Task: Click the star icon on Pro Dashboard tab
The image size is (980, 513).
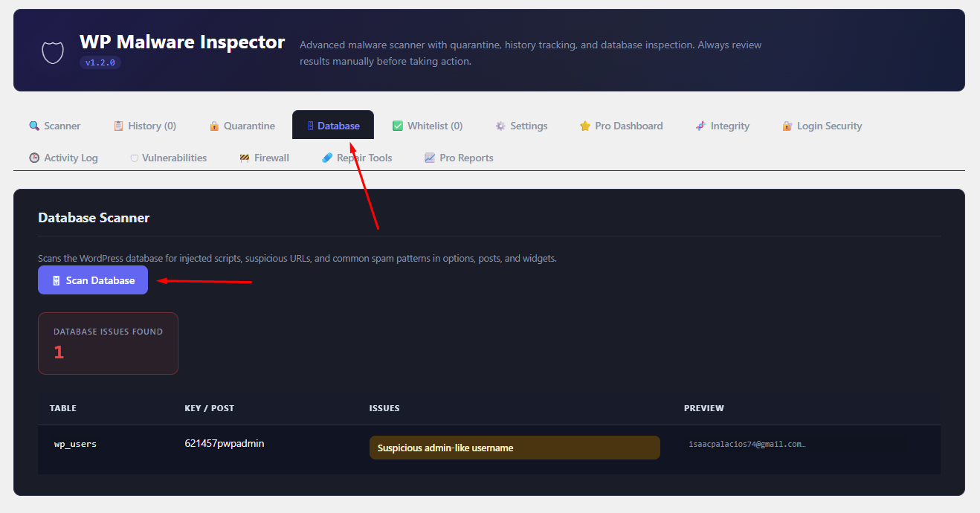Action: click(585, 126)
